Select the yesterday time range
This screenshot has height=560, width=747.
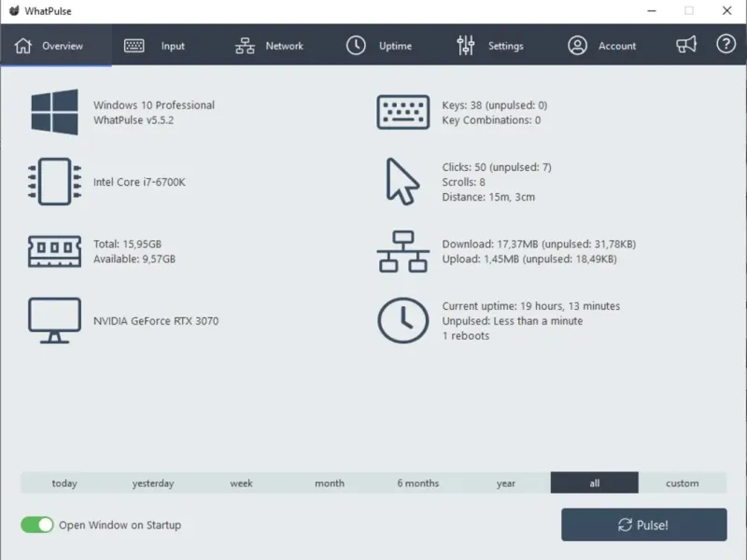[153, 483]
